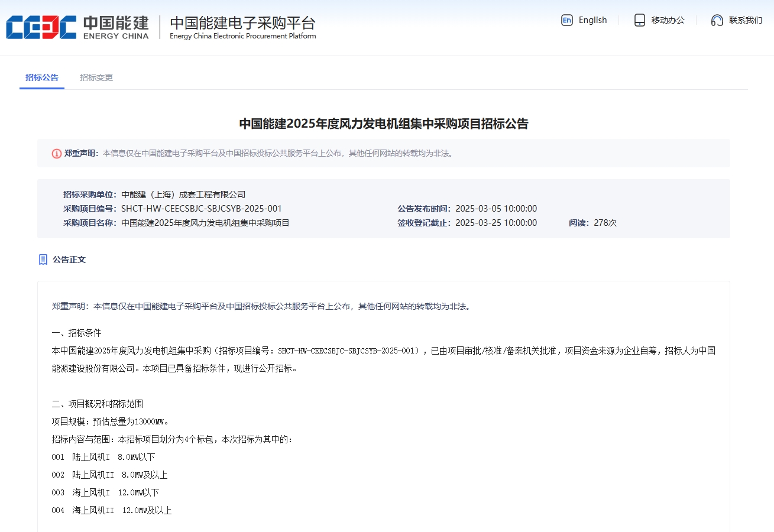Click the announcement title 中国能建2025年度风力发电机组集中采购项目招标公告

point(384,124)
